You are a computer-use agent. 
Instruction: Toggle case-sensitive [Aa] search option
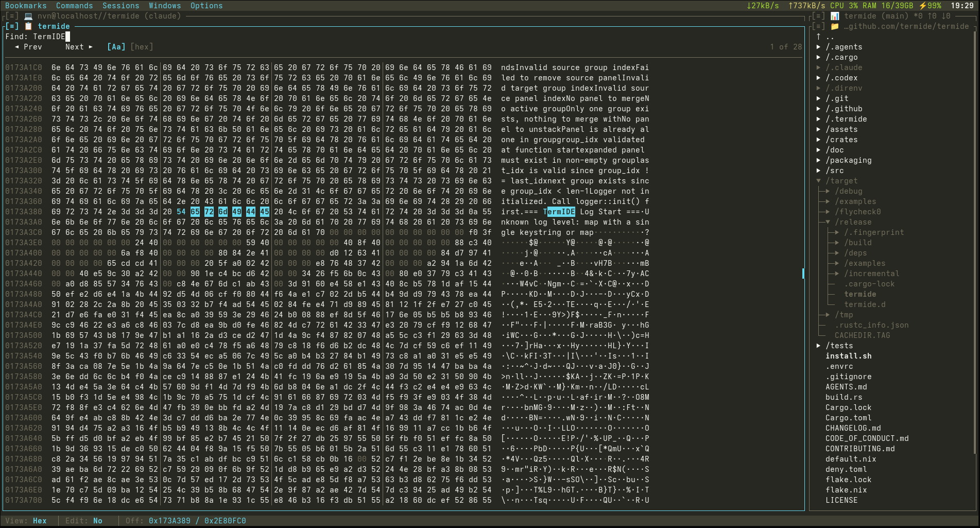point(116,47)
